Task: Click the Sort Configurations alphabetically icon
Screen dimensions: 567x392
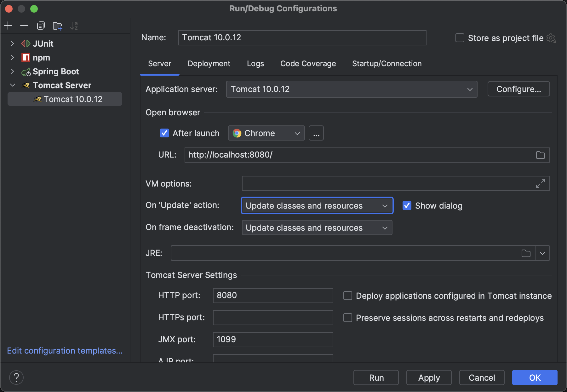Action: (x=74, y=26)
